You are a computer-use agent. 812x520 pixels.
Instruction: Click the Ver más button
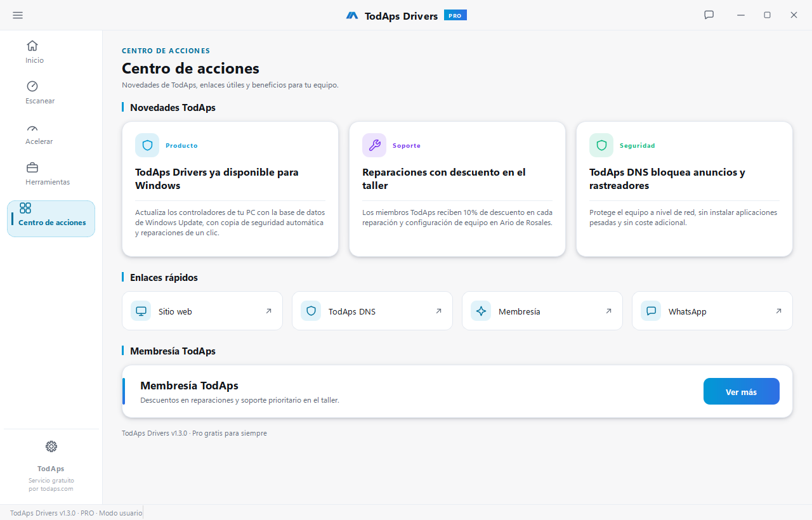742,391
